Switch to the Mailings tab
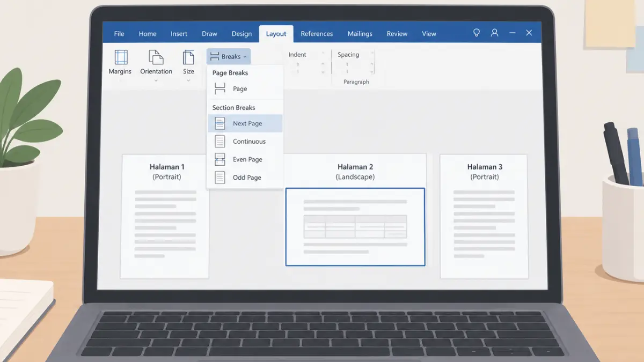Image resolution: width=644 pixels, height=362 pixels. tap(360, 34)
